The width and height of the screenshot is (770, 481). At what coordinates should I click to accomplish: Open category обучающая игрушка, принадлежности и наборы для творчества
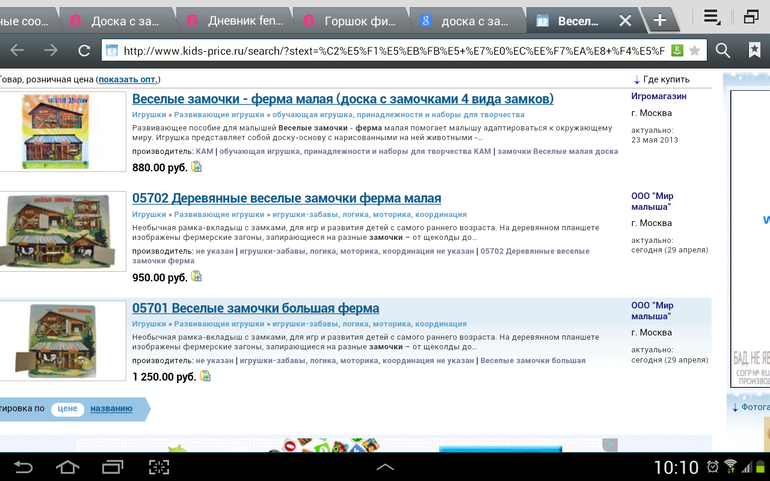point(398,114)
